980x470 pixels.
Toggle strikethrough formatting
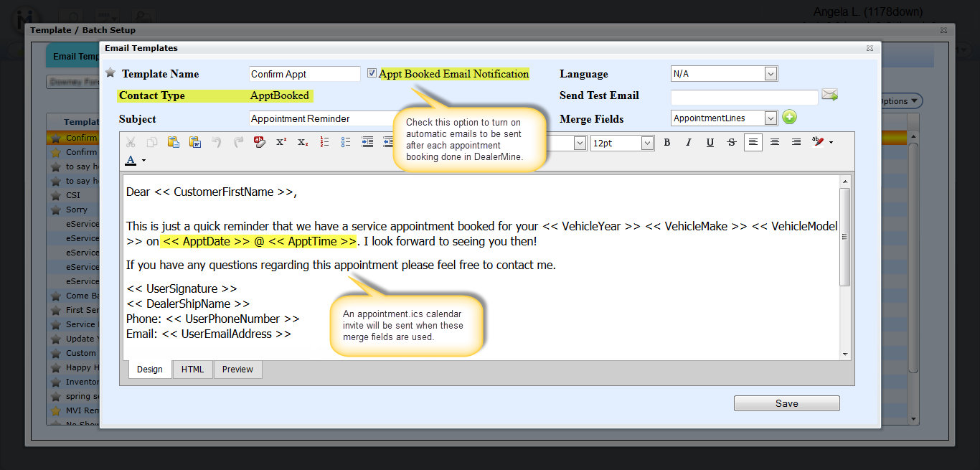click(731, 142)
